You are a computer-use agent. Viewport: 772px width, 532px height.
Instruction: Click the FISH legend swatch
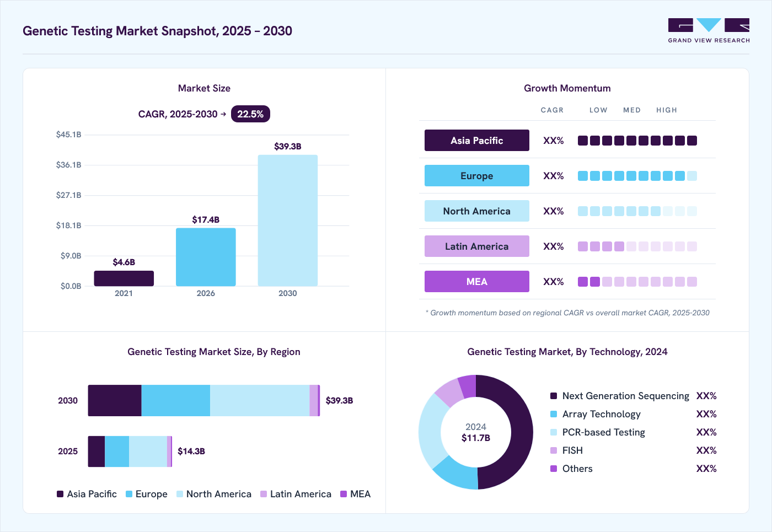(554, 450)
